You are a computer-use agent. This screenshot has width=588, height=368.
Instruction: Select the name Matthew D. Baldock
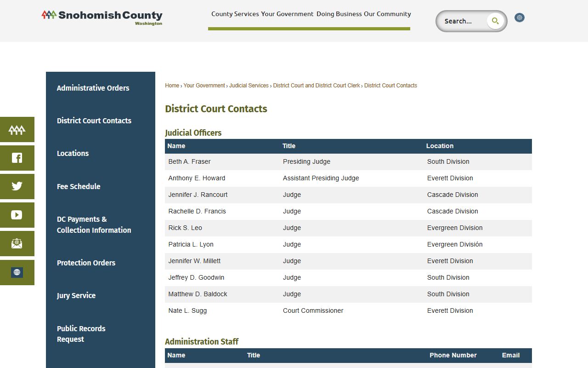198,294
